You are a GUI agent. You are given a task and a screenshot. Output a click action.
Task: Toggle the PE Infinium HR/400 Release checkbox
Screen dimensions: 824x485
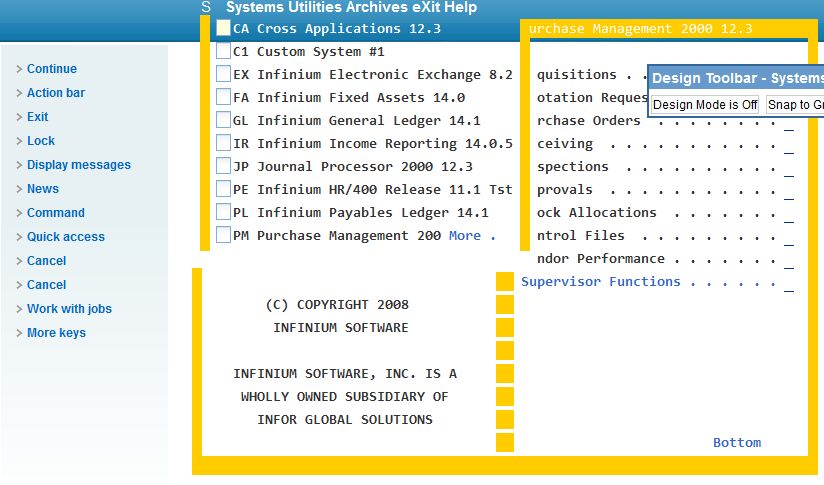coord(223,189)
